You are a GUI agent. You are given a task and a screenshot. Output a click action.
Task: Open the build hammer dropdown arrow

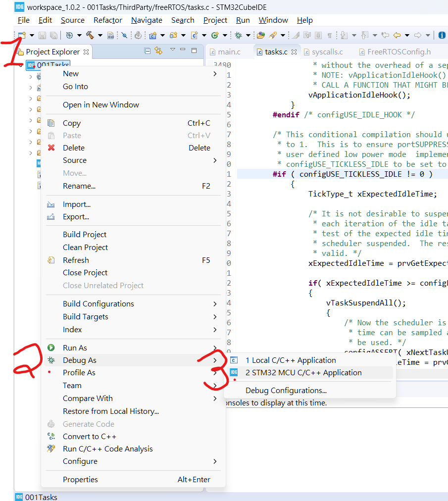point(100,35)
